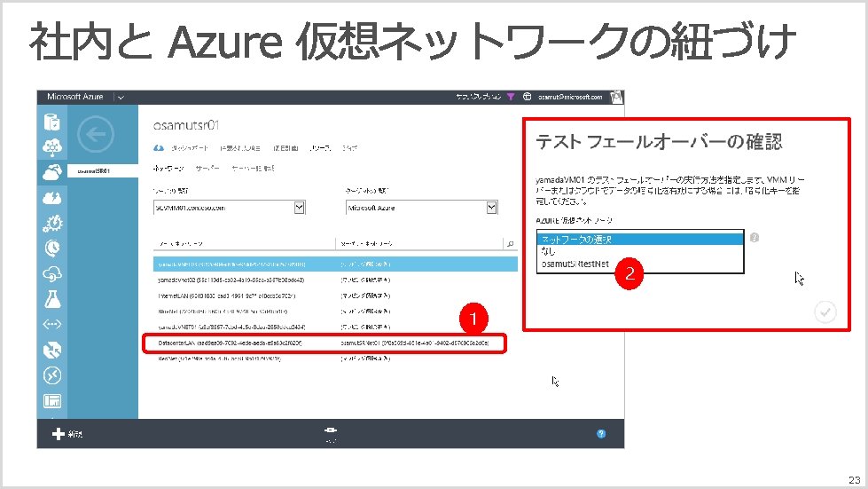The width and height of the screenshot is (868, 489).
Task: Click the plus New icon in the bottom bar
Action: point(59,434)
